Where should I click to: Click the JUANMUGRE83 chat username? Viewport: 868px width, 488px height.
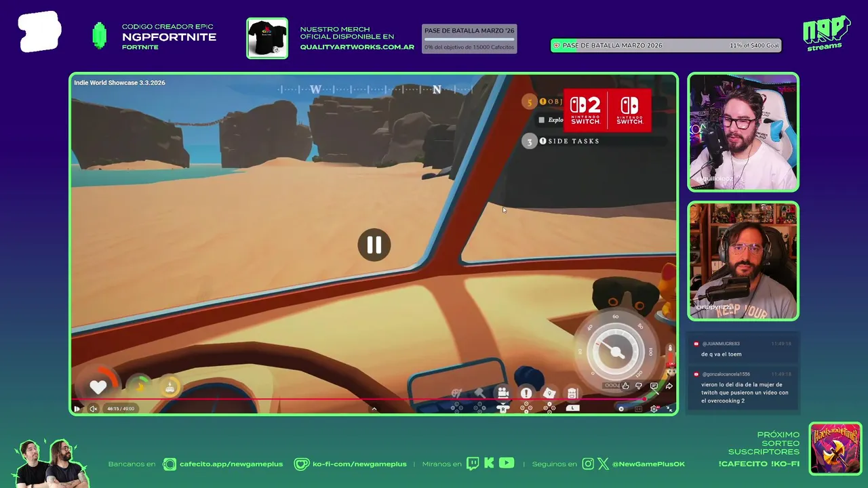tap(721, 344)
